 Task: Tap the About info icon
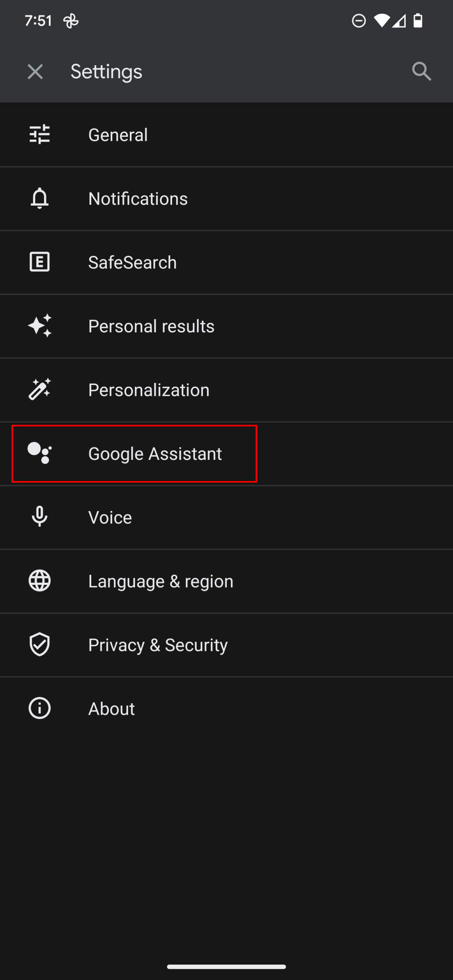(39, 708)
